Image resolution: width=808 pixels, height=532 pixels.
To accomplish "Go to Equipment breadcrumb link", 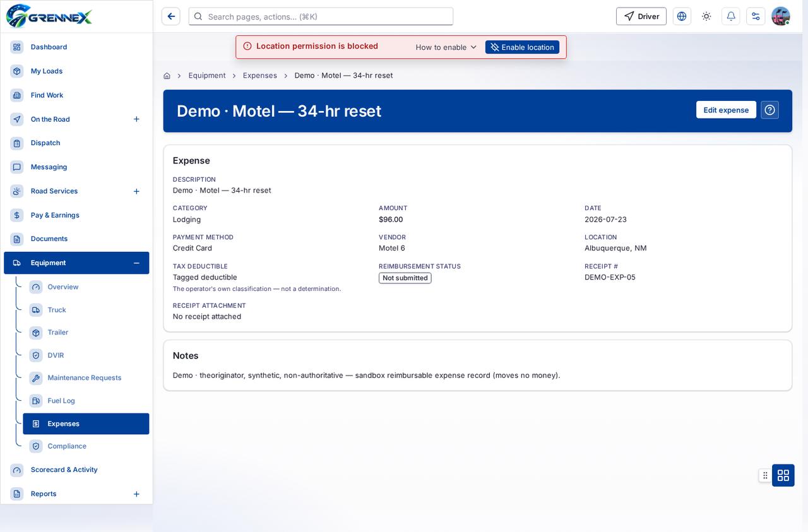I will pos(207,76).
